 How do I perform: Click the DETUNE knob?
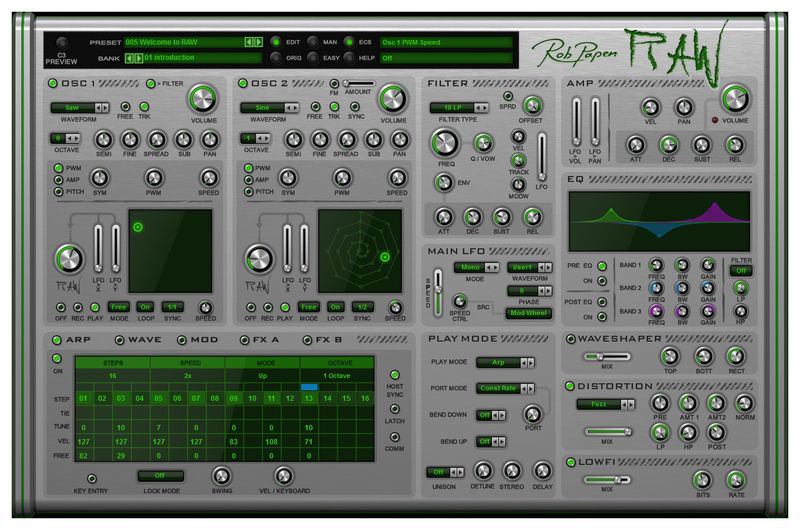pyautogui.click(x=483, y=471)
